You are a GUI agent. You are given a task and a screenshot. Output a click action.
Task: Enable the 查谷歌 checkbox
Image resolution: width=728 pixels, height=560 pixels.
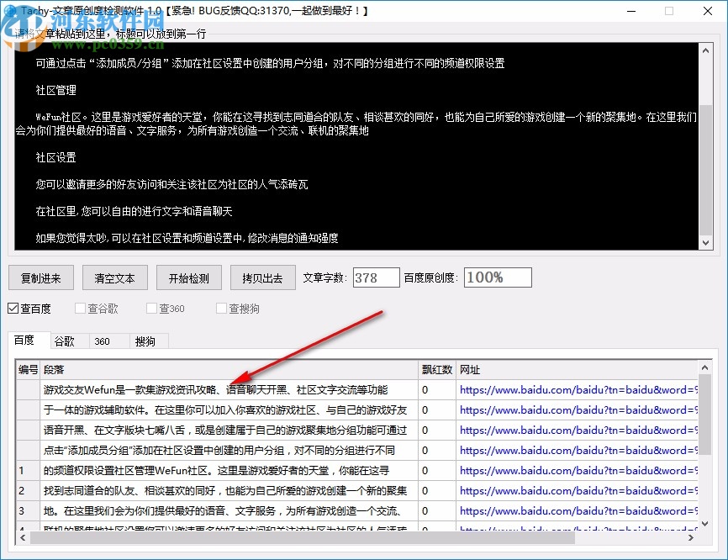[81, 309]
